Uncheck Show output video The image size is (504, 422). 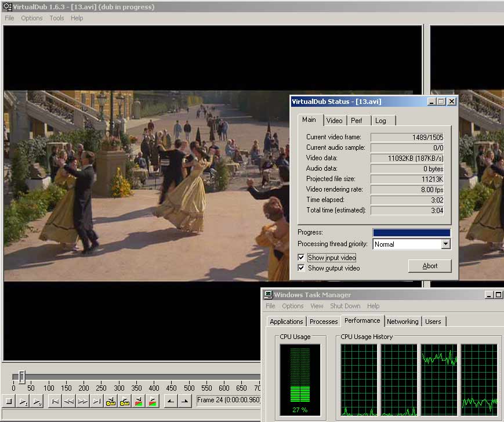[x=301, y=268]
